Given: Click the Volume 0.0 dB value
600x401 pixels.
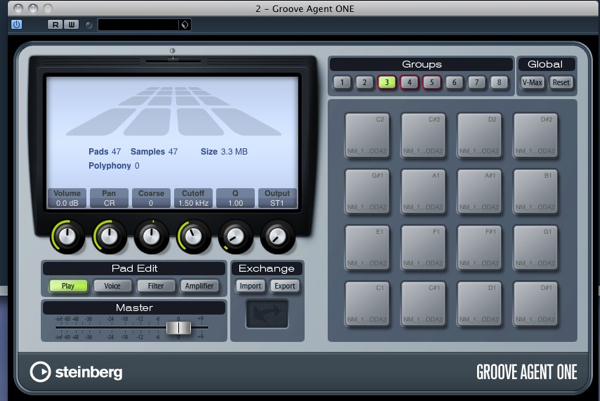Looking at the screenshot, I should pos(67,203).
